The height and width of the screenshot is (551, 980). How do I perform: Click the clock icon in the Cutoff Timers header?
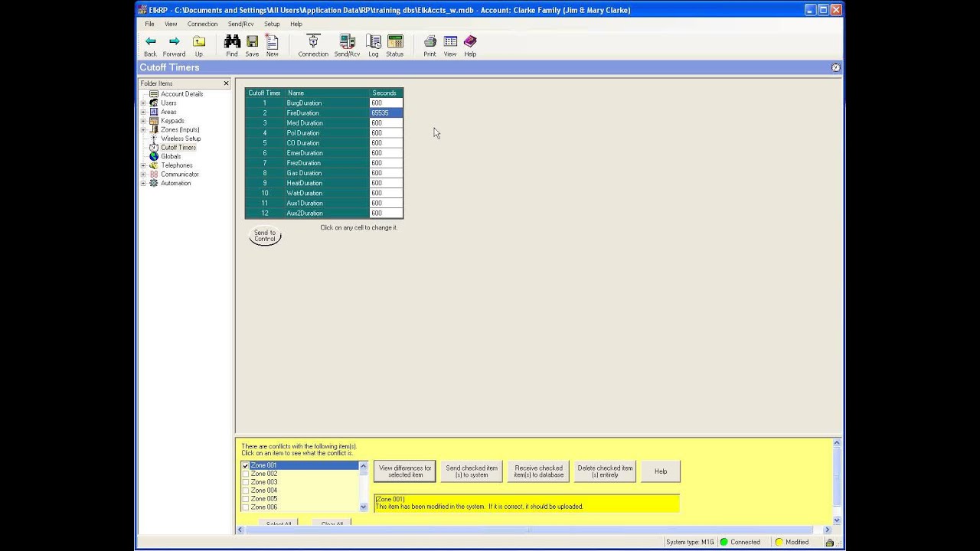(835, 67)
